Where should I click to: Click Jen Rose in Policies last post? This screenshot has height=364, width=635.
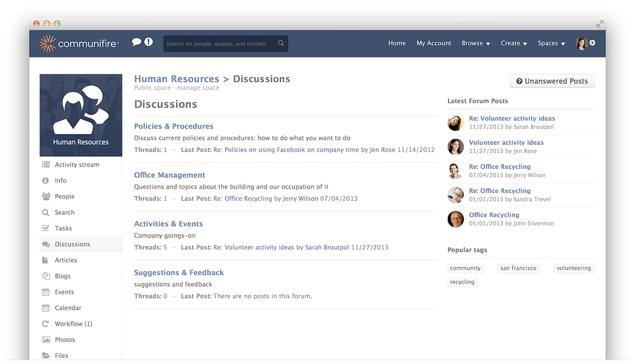point(382,150)
